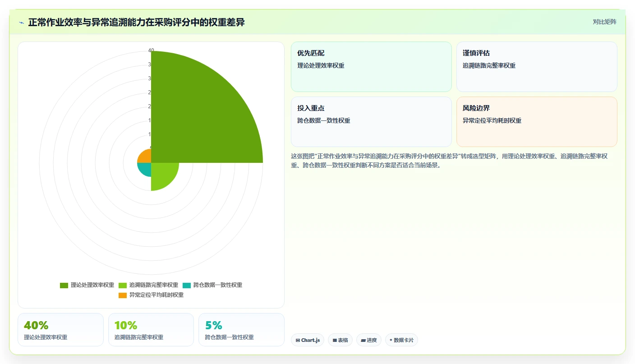Toggle the 跨仓数据一致性权重 legend entry
This screenshot has width=635, height=364.
[212, 285]
